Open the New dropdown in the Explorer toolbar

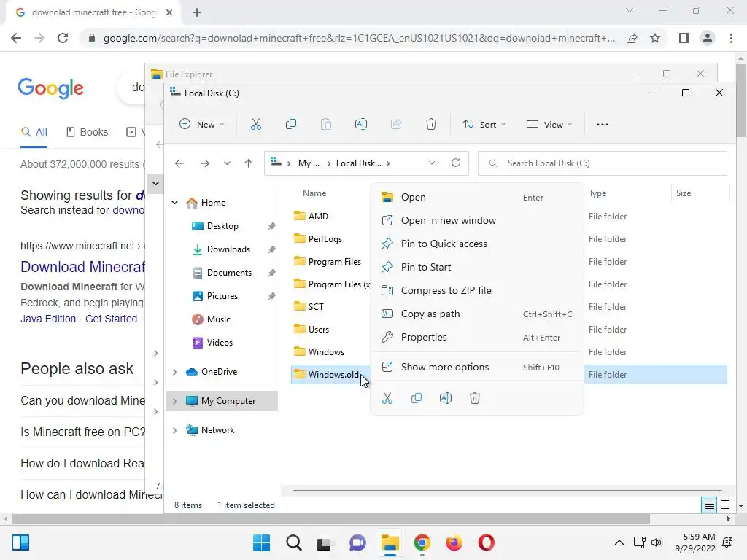201,124
